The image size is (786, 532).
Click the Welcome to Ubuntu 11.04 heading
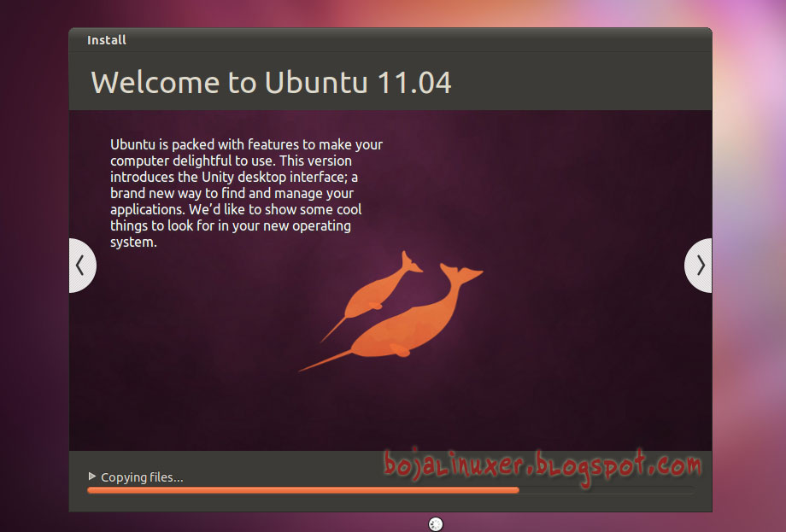[271, 83]
